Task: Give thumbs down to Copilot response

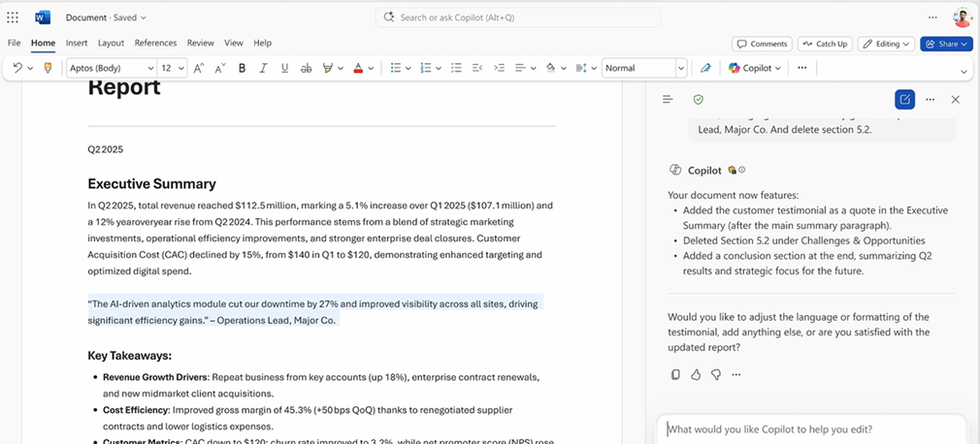Action: click(x=716, y=374)
